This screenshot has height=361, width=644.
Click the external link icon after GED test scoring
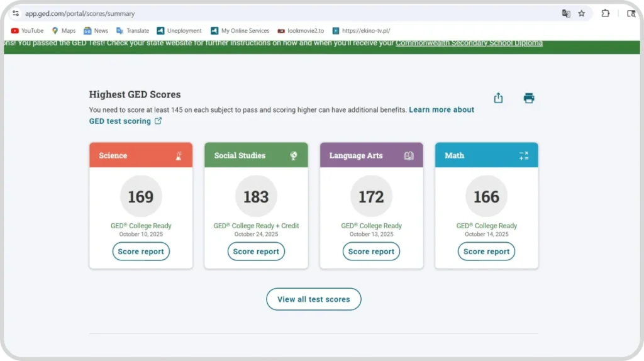point(158,121)
